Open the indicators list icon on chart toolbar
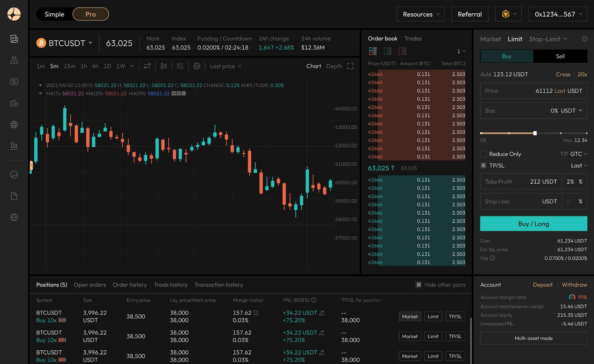The width and height of the screenshot is (594, 364). 180,66
